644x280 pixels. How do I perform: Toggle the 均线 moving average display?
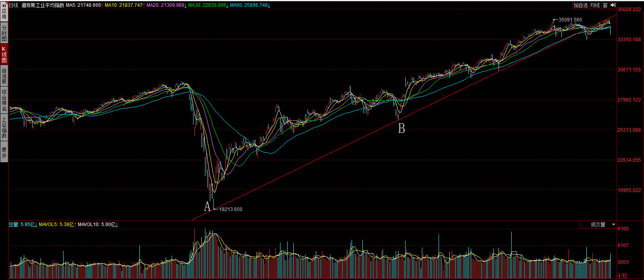click(595, 5)
